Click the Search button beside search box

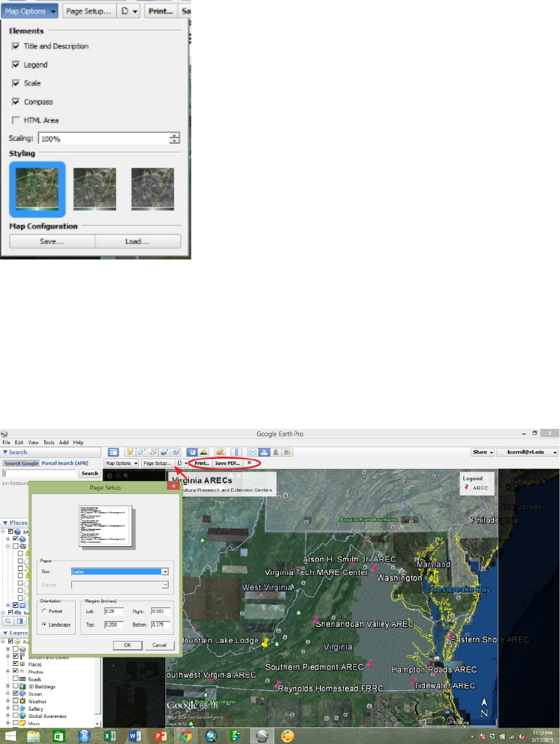90,473
